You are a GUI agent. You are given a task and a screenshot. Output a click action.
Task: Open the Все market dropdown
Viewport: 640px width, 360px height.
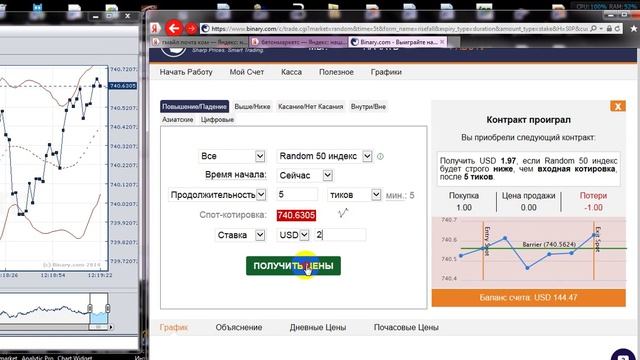tap(232, 156)
